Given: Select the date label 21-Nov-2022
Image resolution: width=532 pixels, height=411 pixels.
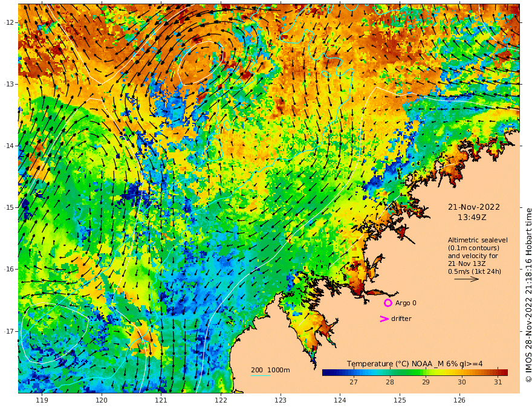Looking at the screenshot, I should 473,207.
